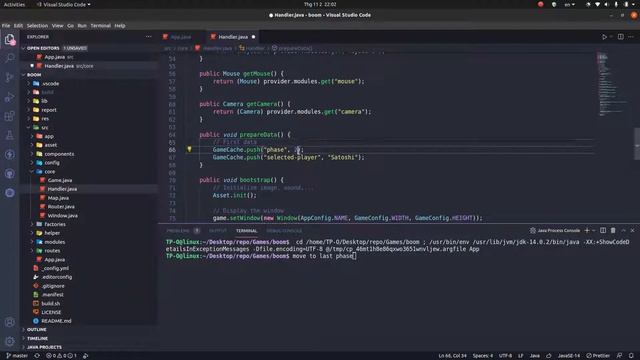Screen dimensions: 640x360
Task: Select the Terminal panel tab
Action: click(x=247, y=231)
